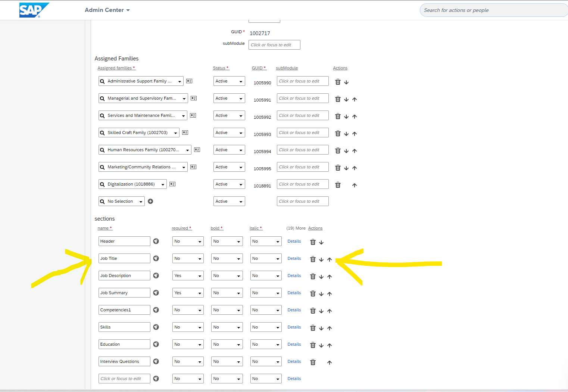Image resolution: width=568 pixels, height=392 pixels.
Task: Open Admin Center navigation dropdown
Action: [107, 10]
